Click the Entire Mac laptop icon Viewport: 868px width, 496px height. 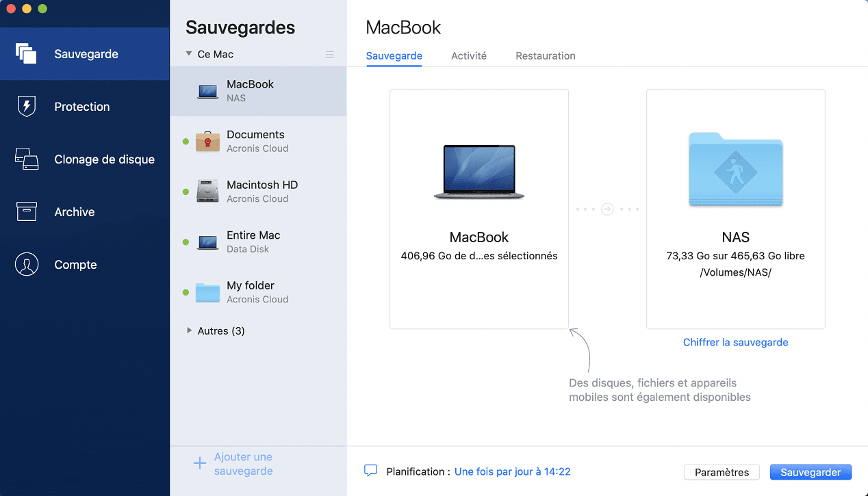(x=207, y=242)
